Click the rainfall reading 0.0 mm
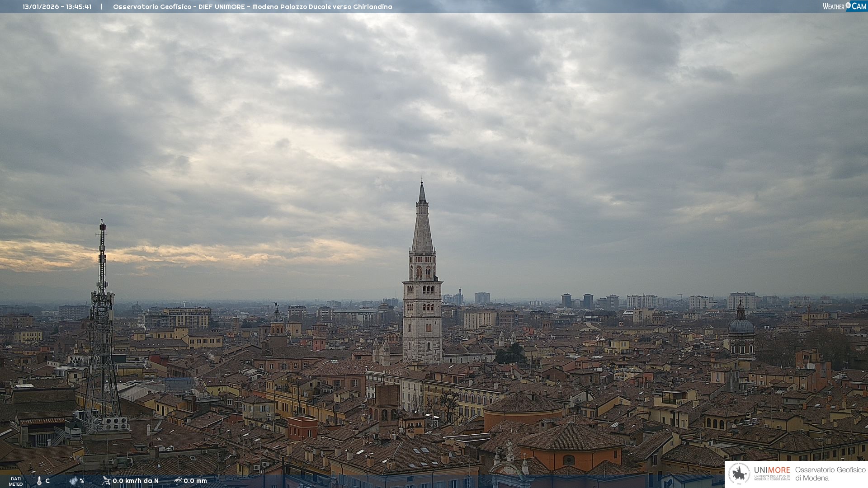The height and width of the screenshot is (488, 868). coord(195,481)
